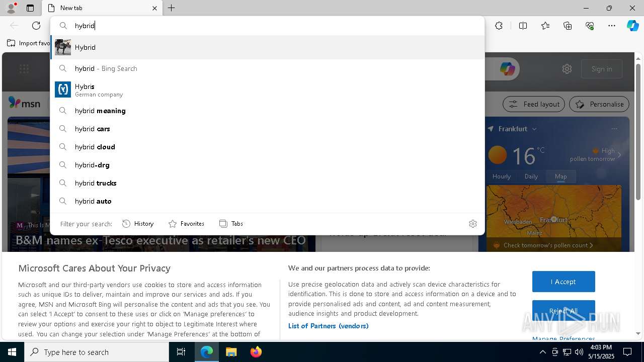Open the Settings and more menu
The width and height of the screenshot is (644, 362).
coord(612,26)
